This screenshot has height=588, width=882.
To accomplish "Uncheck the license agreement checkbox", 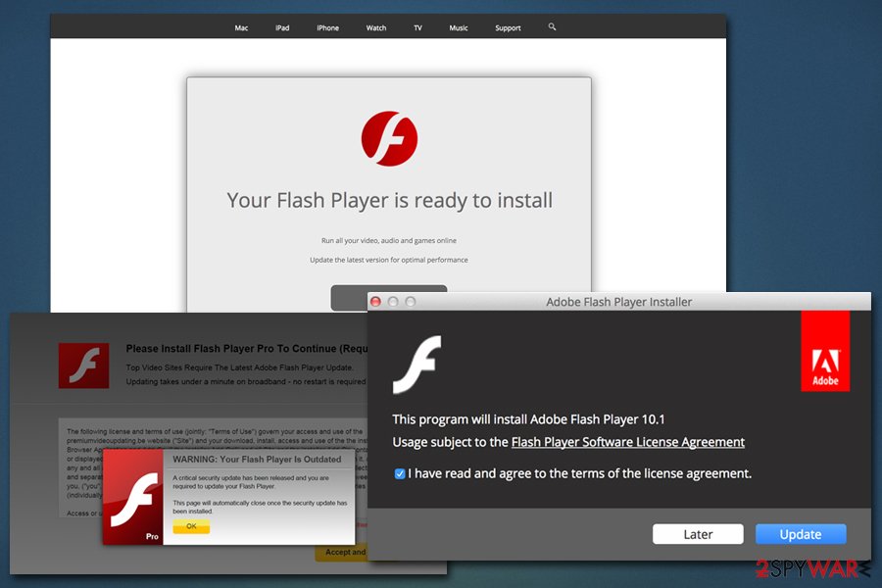I will coord(400,473).
